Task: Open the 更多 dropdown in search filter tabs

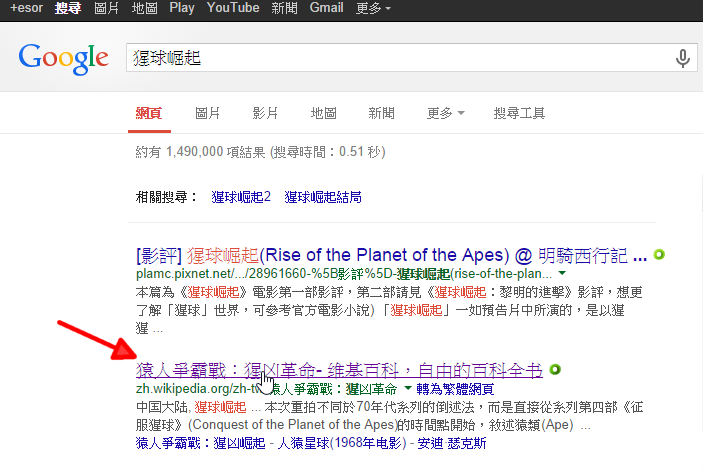Action: 445,113
